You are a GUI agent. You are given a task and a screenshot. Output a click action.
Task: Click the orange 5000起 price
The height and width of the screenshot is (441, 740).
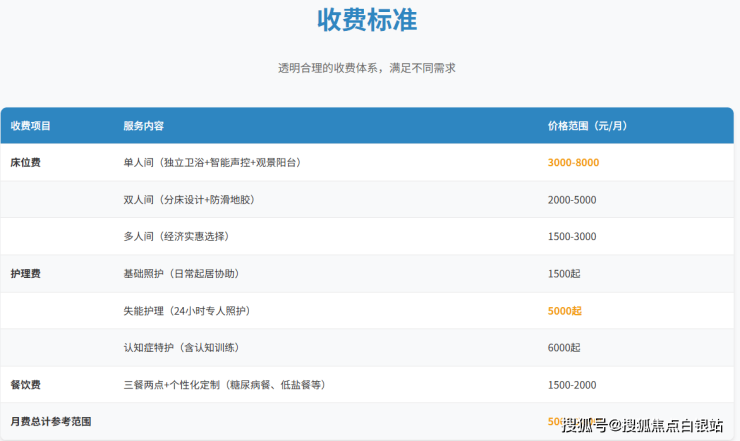(x=564, y=311)
